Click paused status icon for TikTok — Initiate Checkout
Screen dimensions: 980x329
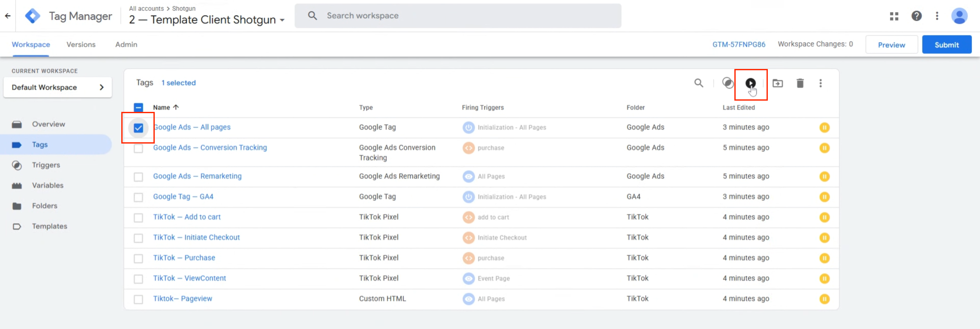[824, 238]
